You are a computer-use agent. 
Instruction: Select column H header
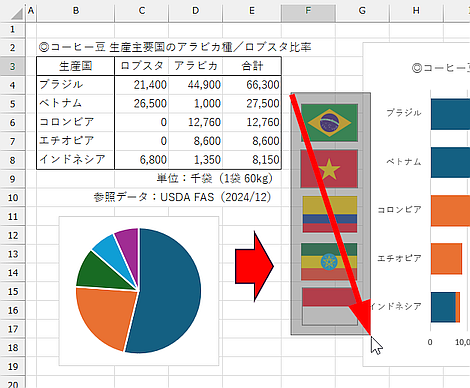pyautogui.click(x=416, y=11)
